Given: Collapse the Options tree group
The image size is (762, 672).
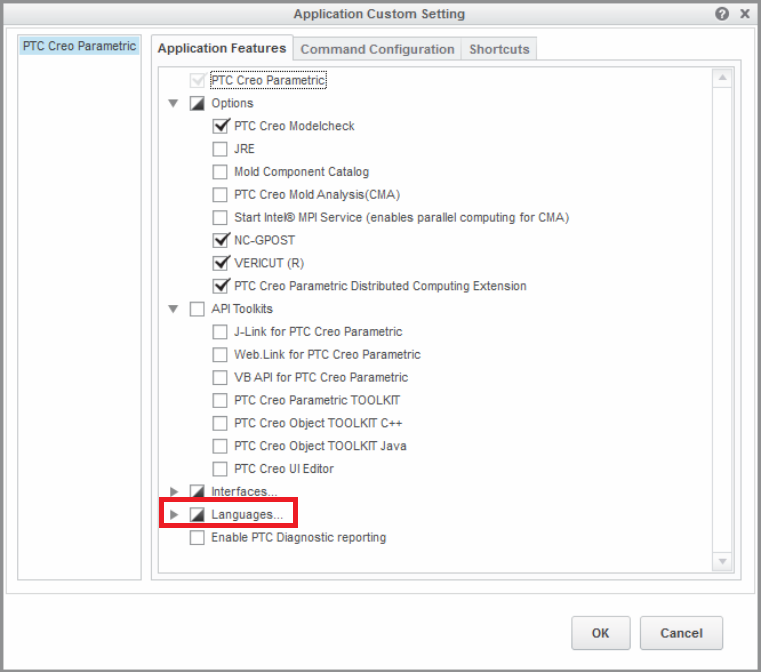Looking at the screenshot, I should click(173, 103).
